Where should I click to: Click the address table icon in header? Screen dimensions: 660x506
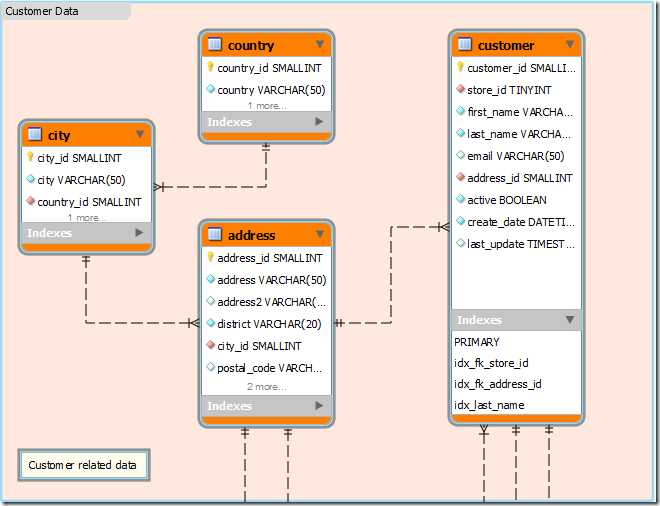pyautogui.click(x=215, y=234)
